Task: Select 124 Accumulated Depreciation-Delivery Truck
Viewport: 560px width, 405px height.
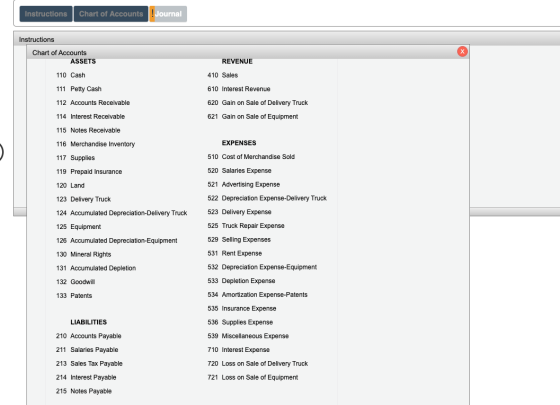Action: pyautogui.click(x=121, y=213)
